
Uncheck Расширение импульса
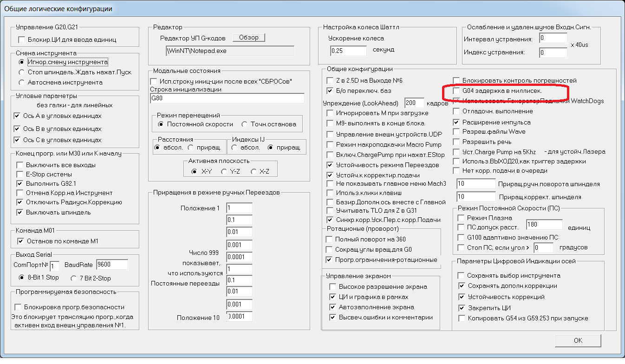point(457,122)
